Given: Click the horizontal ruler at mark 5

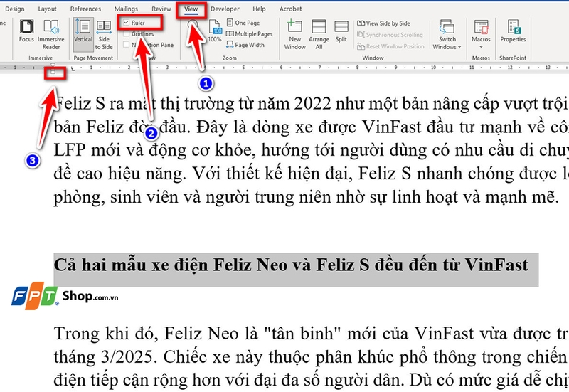Looking at the screenshot, I should (x=243, y=67).
